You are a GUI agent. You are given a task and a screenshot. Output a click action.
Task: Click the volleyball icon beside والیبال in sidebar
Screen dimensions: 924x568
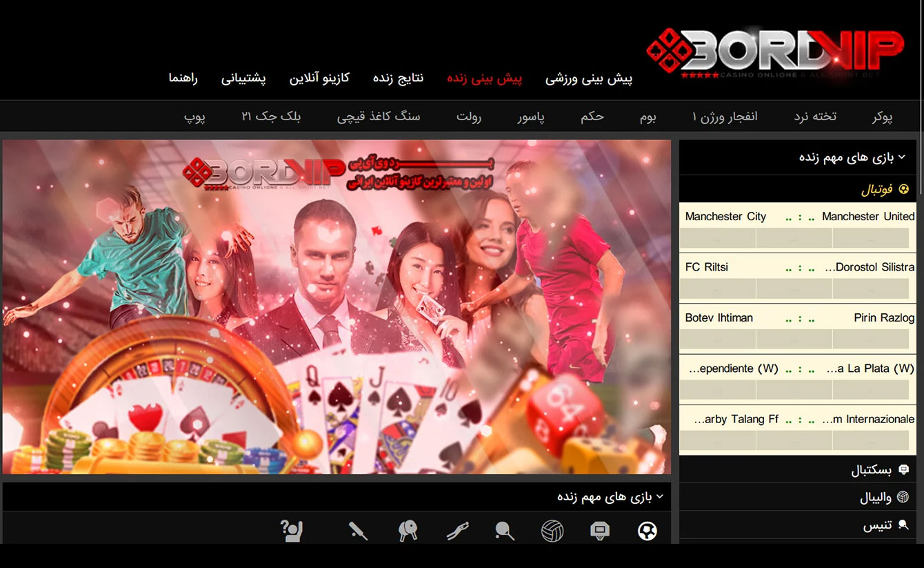pos(903,497)
